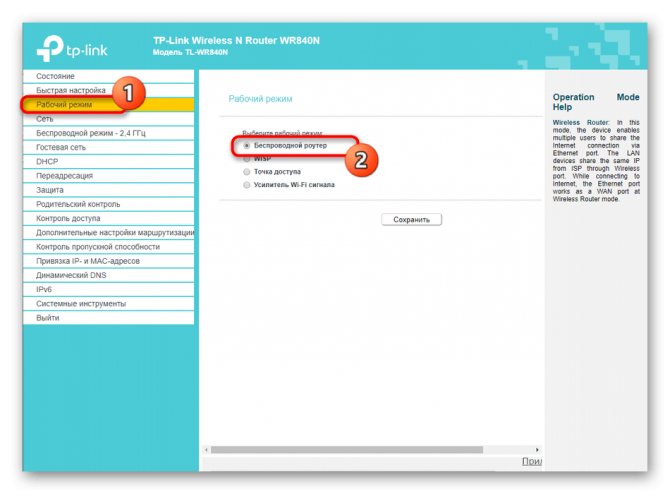Open Беспроводной режим - 2,4 ГГц
The height and width of the screenshot is (494, 670).
point(109,133)
